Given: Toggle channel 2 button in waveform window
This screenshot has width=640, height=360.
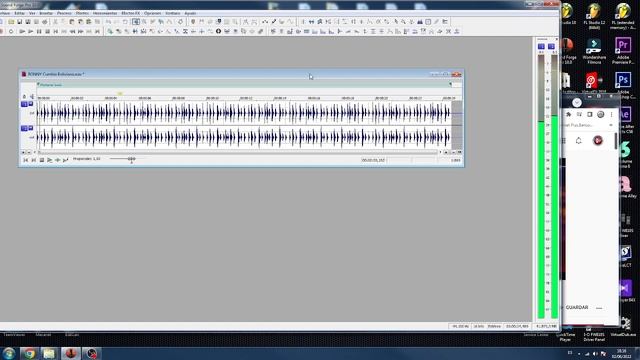Looking at the screenshot, I should [24, 129].
